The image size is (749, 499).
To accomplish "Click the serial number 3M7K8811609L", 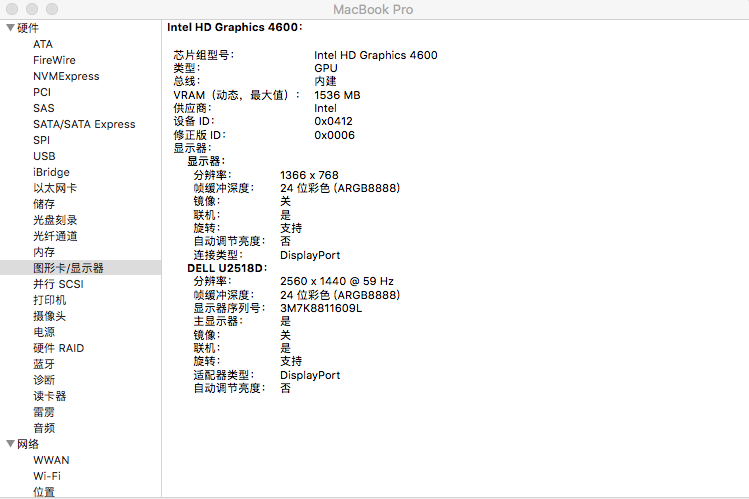I will click(x=321, y=308).
